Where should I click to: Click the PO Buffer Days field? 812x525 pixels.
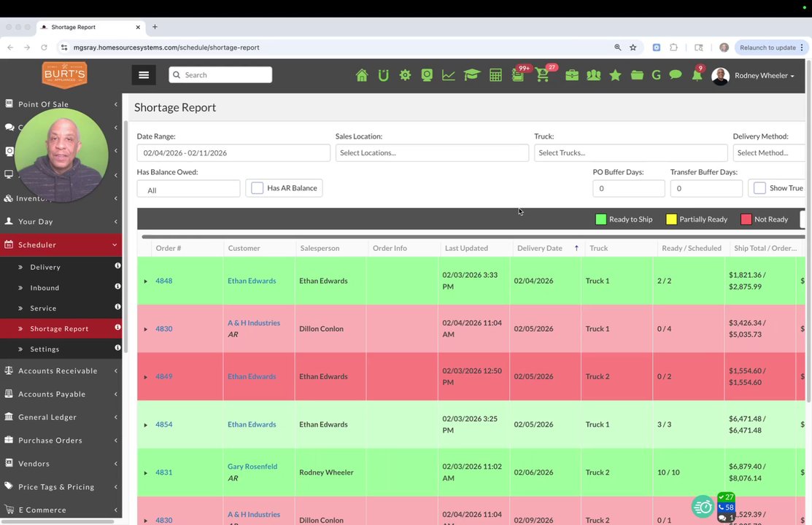[629, 188]
